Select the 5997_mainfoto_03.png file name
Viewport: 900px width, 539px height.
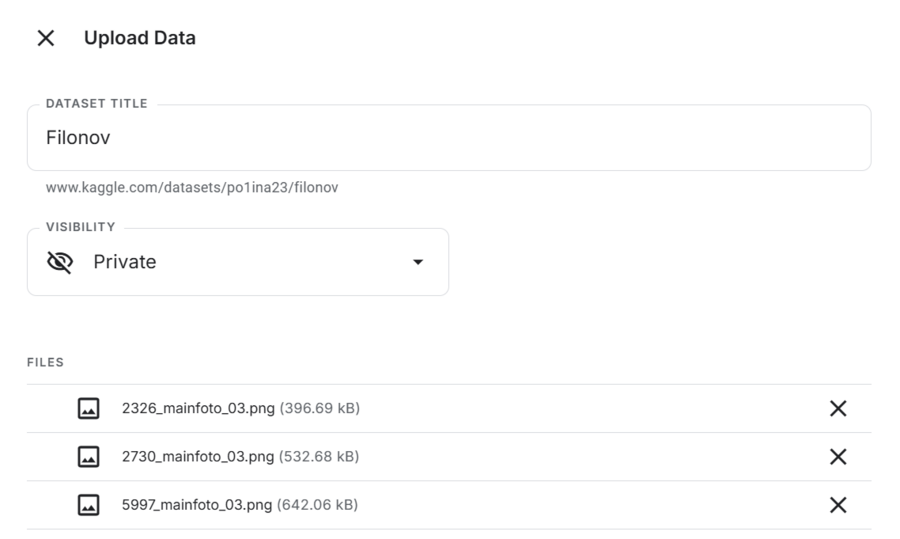click(x=197, y=505)
